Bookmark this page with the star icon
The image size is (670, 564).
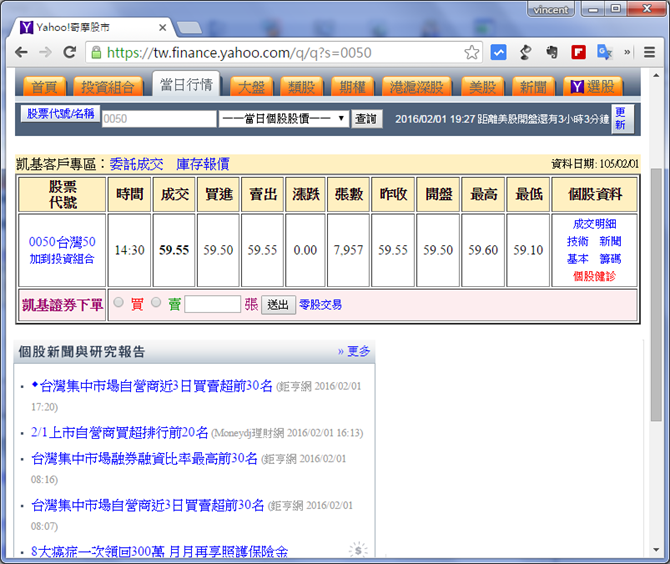(x=472, y=53)
